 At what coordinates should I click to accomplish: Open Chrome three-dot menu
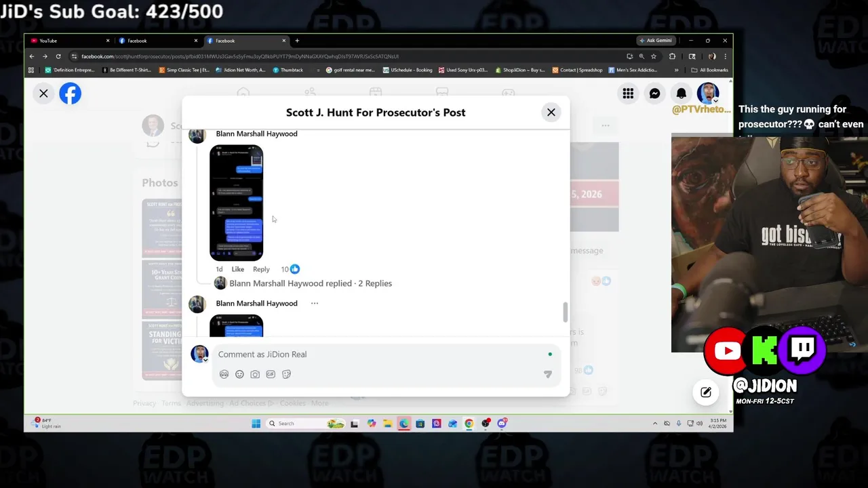point(725,56)
